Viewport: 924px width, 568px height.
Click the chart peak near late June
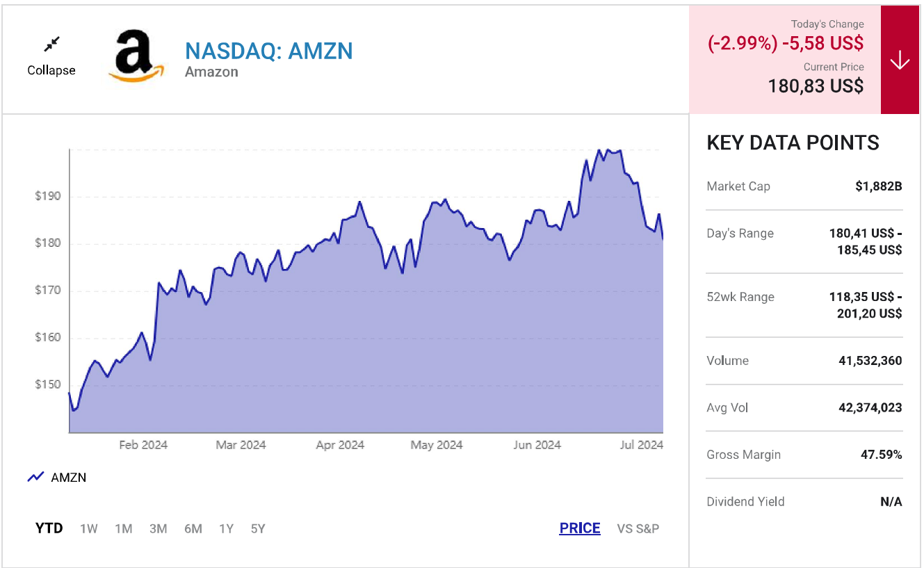pyautogui.click(x=608, y=149)
